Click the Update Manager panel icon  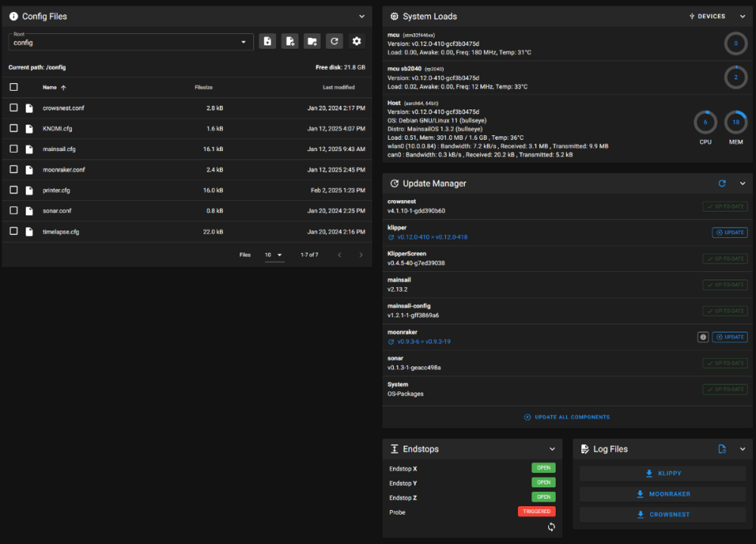click(x=395, y=183)
